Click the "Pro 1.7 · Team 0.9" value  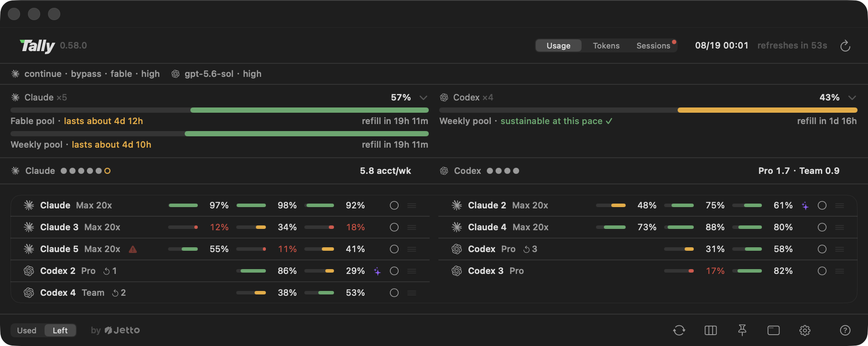799,171
